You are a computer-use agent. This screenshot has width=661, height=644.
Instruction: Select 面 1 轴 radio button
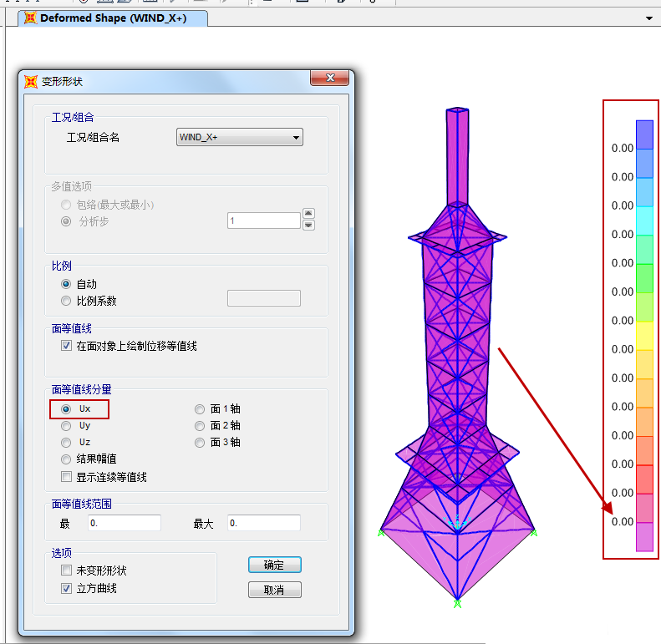[x=200, y=409]
